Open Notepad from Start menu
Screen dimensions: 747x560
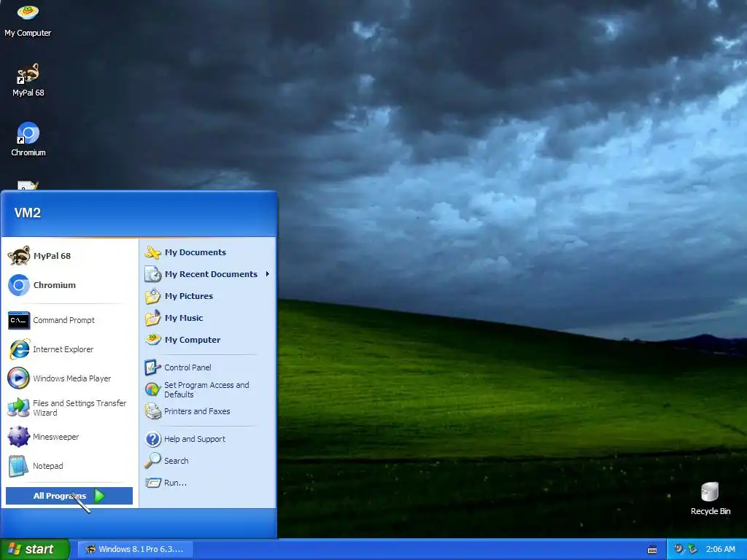pos(69,466)
